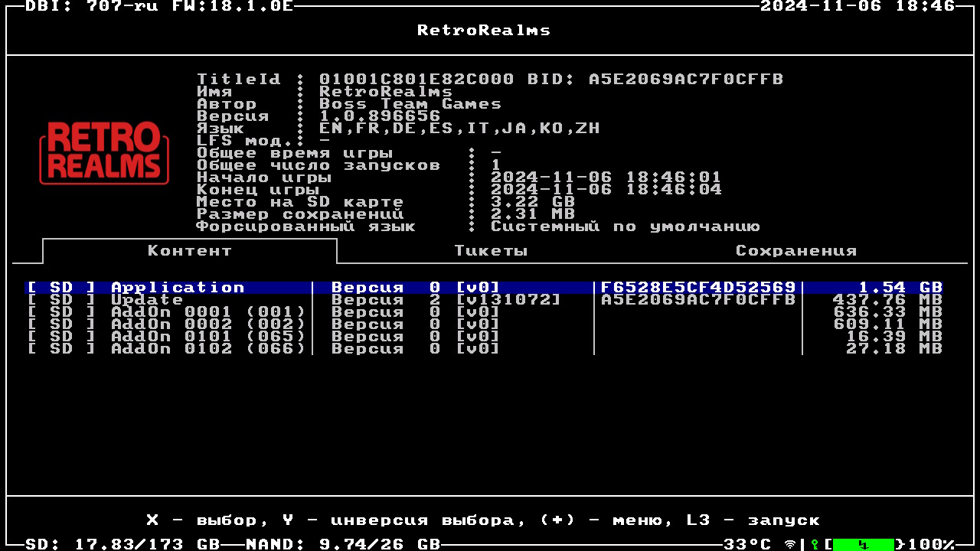The height and width of the screenshot is (551, 980).
Task: Click the Update version label v131072
Action: pos(508,300)
